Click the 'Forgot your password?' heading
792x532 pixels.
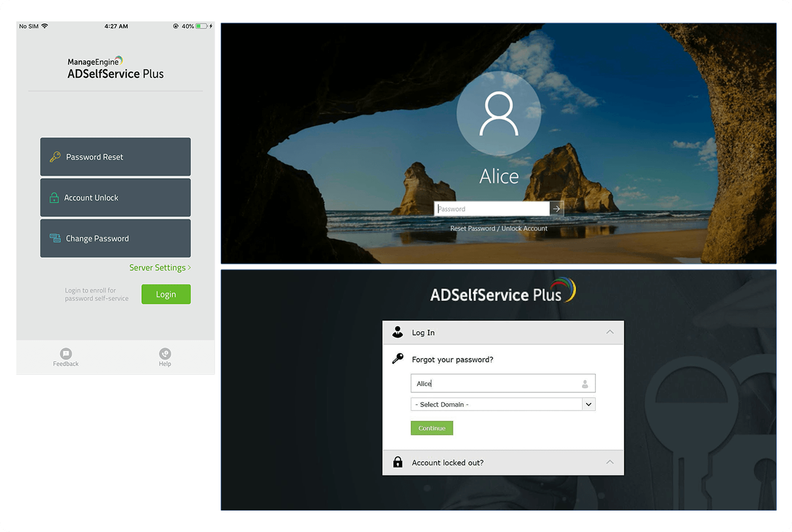[x=453, y=359]
